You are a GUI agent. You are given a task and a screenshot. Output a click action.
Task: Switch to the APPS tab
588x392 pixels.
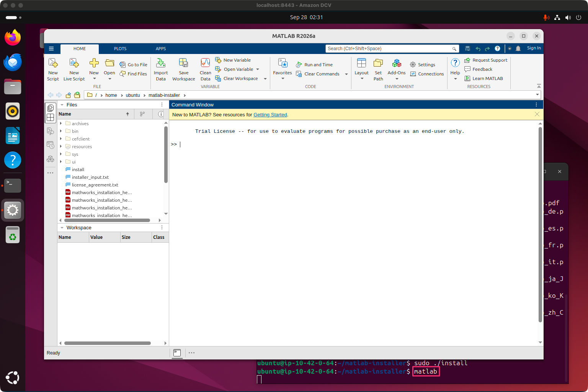[x=161, y=49]
